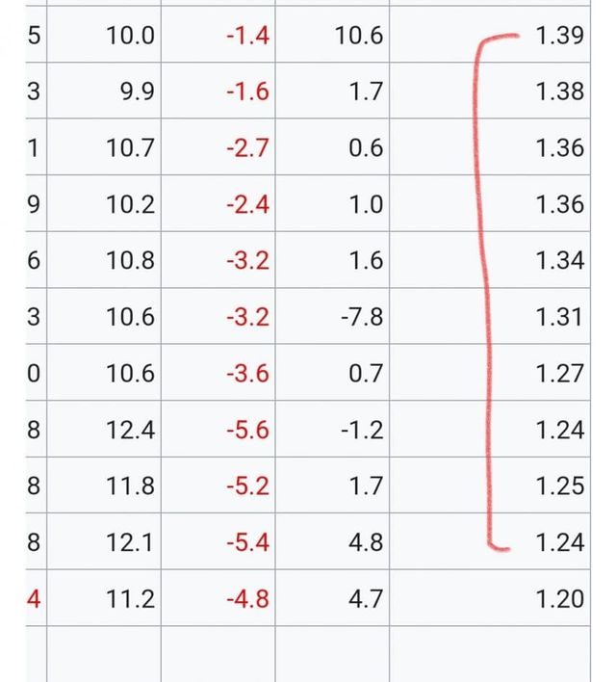Image resolution: width=616 pixels, height=682 pixels.
Task: Select the cell showing 10.2
Action: (x=130, y=204)
